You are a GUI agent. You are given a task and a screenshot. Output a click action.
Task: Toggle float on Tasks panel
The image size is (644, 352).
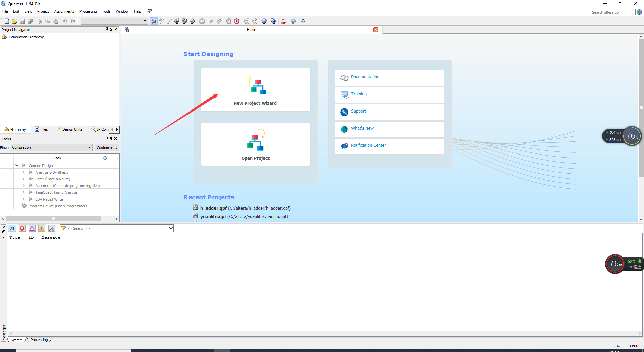pos(111,138)
